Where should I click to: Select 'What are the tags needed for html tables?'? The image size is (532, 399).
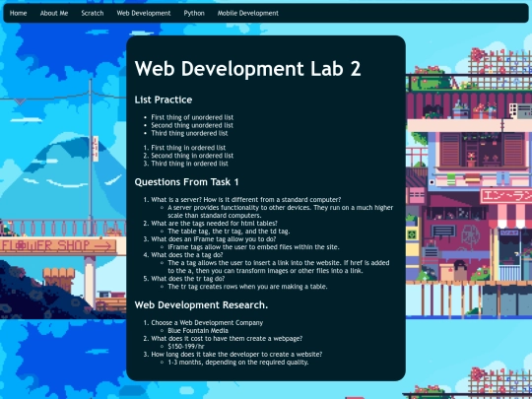(x=215, y=224)
